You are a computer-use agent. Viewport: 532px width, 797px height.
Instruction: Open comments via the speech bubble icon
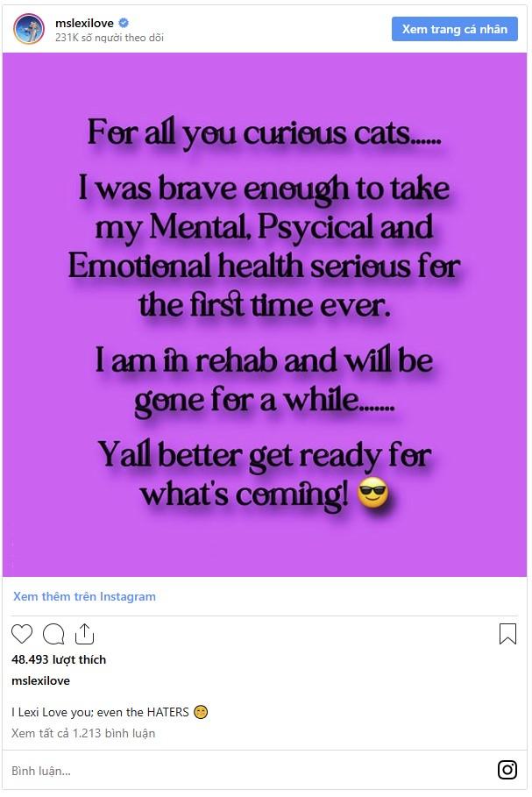pos(53,634)
